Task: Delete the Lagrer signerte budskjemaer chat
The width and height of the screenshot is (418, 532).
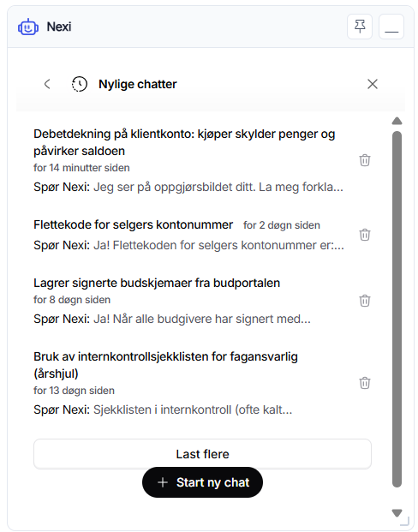Action: [365, 301]
